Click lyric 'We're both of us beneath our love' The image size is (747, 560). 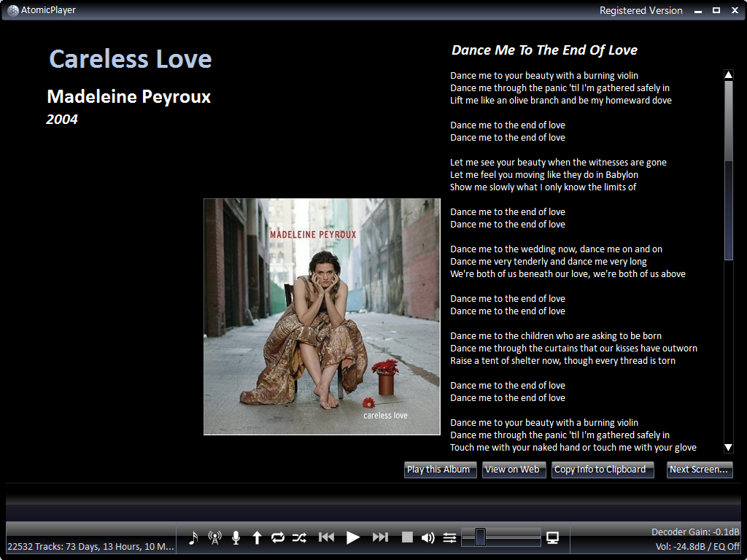click(568, 273)
